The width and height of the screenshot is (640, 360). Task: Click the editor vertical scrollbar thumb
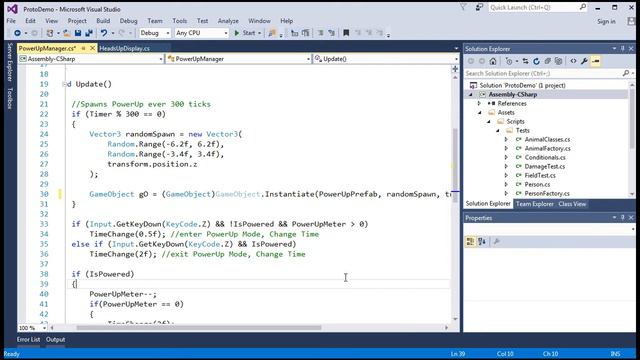(456, 165)
